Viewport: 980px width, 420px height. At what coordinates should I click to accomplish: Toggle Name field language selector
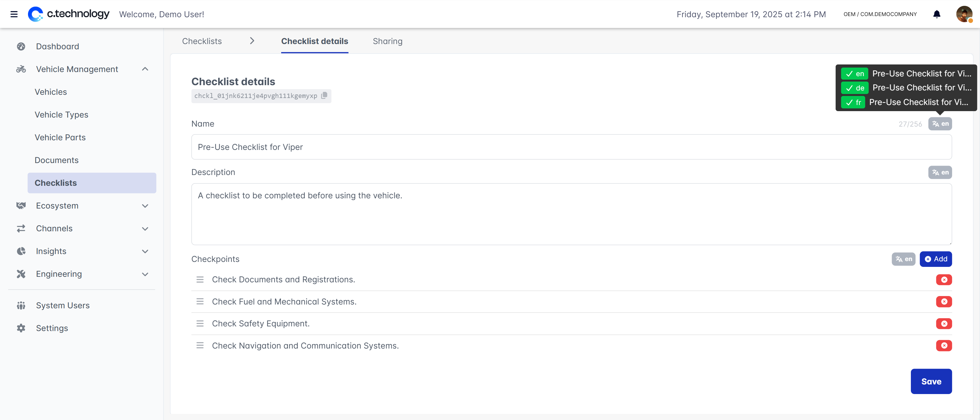coord(940,124)
